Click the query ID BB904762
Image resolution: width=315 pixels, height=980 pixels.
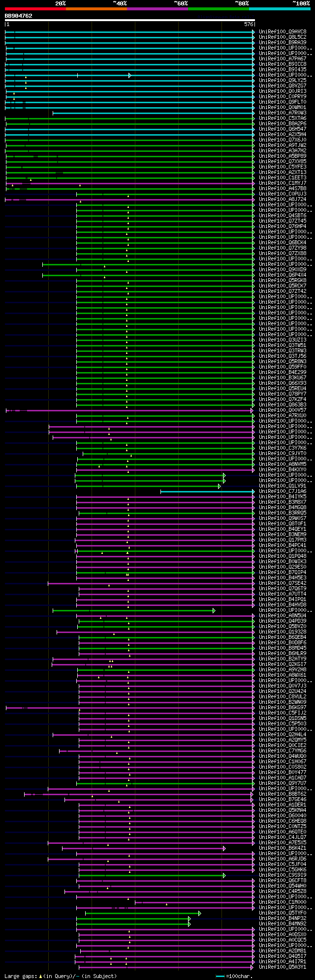pos(18,16)
